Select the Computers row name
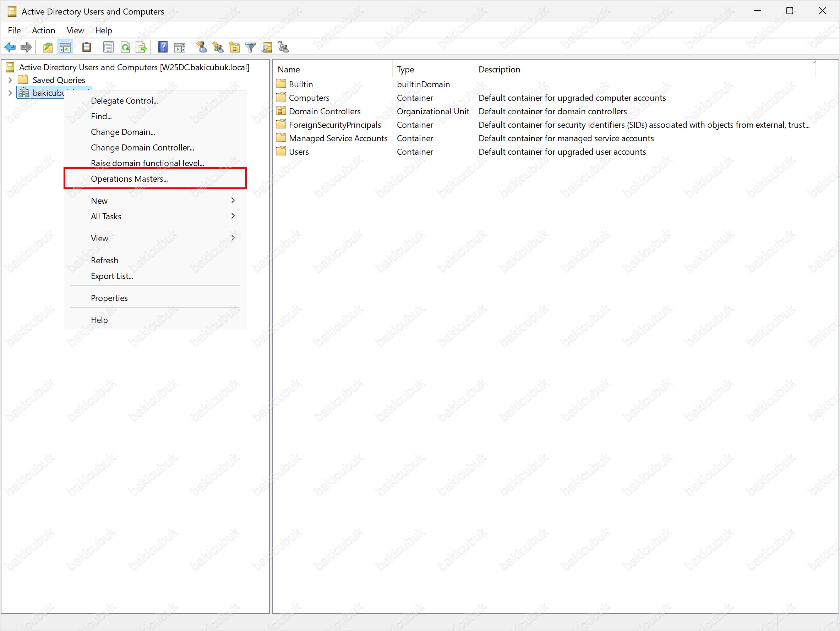The image size is (840, 631). (309, 98)
